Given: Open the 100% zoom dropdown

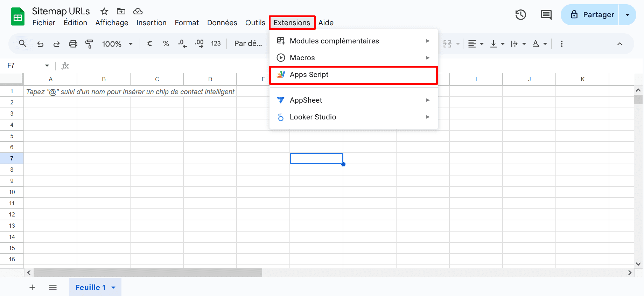Looking at the screenshot, I should pos(117,44).
